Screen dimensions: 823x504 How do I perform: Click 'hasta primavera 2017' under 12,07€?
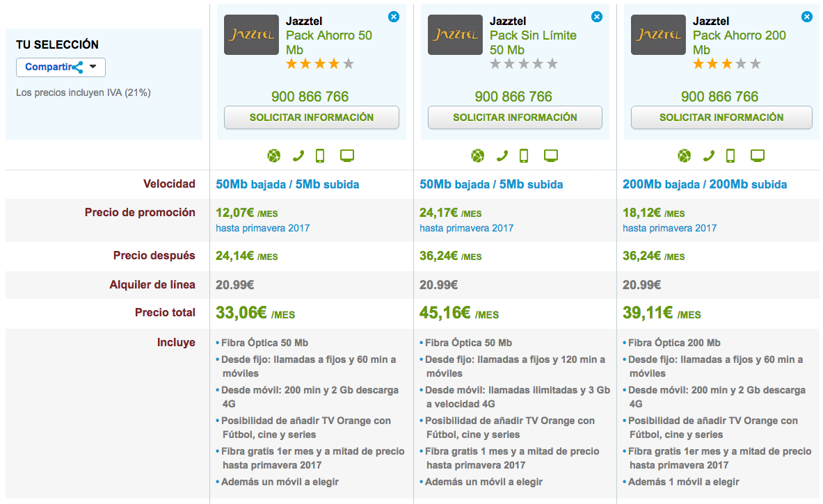tap(263, 228)
